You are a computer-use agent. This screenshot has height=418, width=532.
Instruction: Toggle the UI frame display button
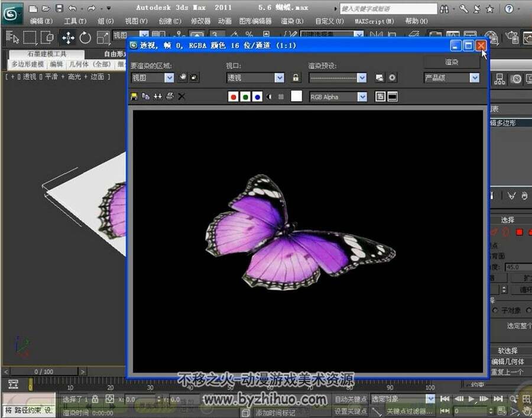coord(392,97)
